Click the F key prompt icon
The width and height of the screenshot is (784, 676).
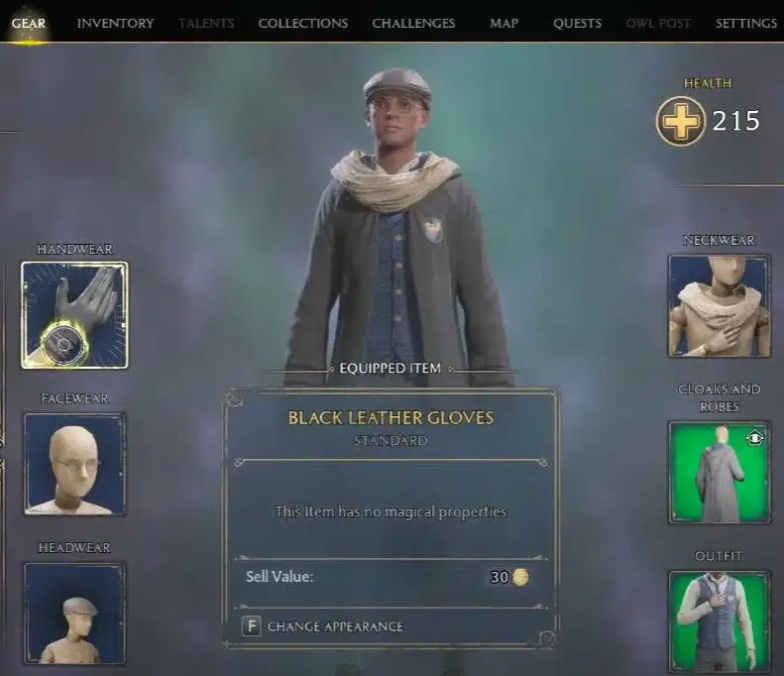pos(252,626)
